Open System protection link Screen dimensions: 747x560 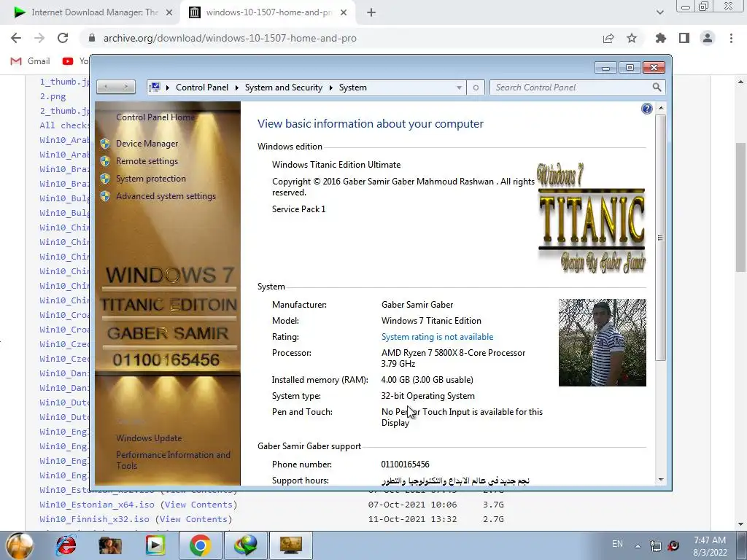151,179
